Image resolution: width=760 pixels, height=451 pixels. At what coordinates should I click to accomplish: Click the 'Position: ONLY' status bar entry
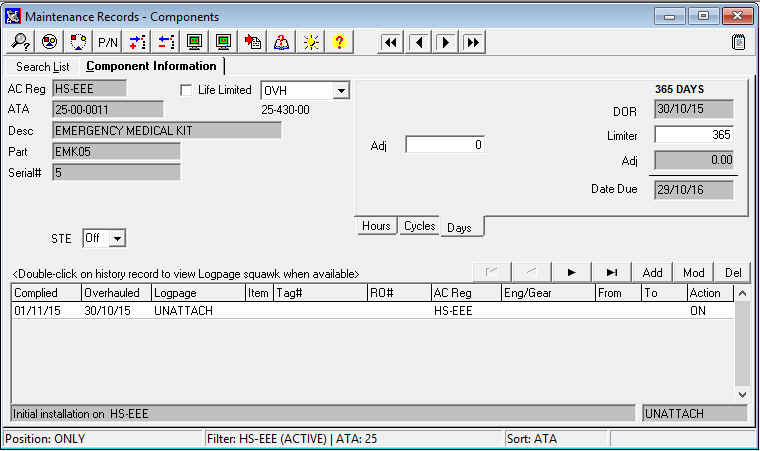[x=103, y=439]
